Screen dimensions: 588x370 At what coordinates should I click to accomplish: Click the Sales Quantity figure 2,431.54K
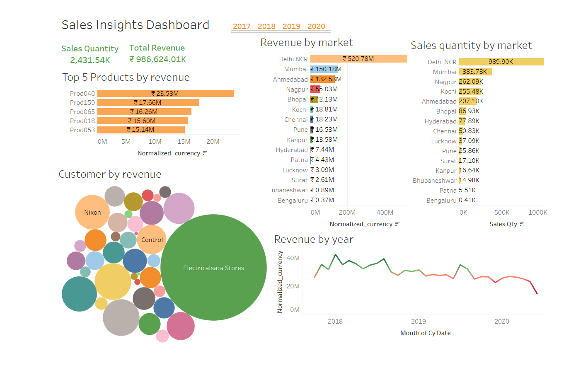pyautogui.click(x=90, y=60)
